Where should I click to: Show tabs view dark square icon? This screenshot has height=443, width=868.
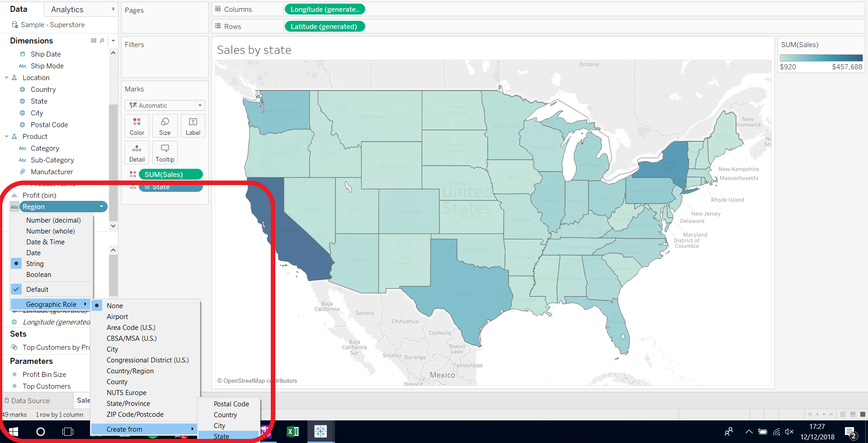click(863, 414)
